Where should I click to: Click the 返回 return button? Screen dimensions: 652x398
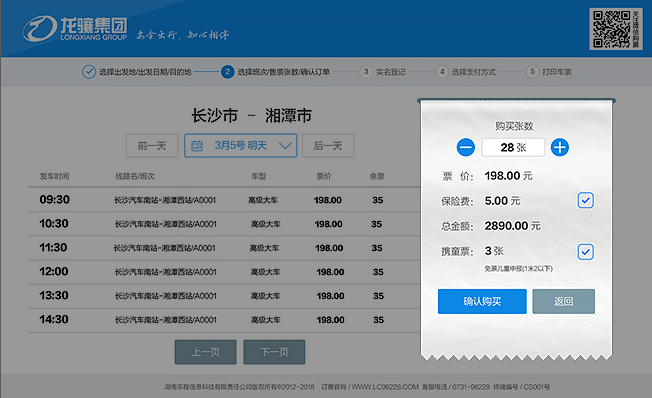563,301
